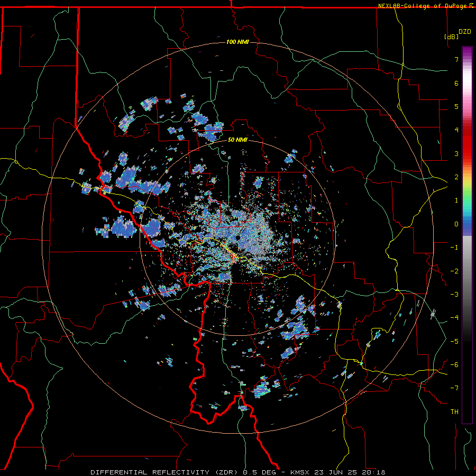The height and width of the screenshot is (476, 476).
Task: Click the -2 value on color scale
Action: coord(454,271)
